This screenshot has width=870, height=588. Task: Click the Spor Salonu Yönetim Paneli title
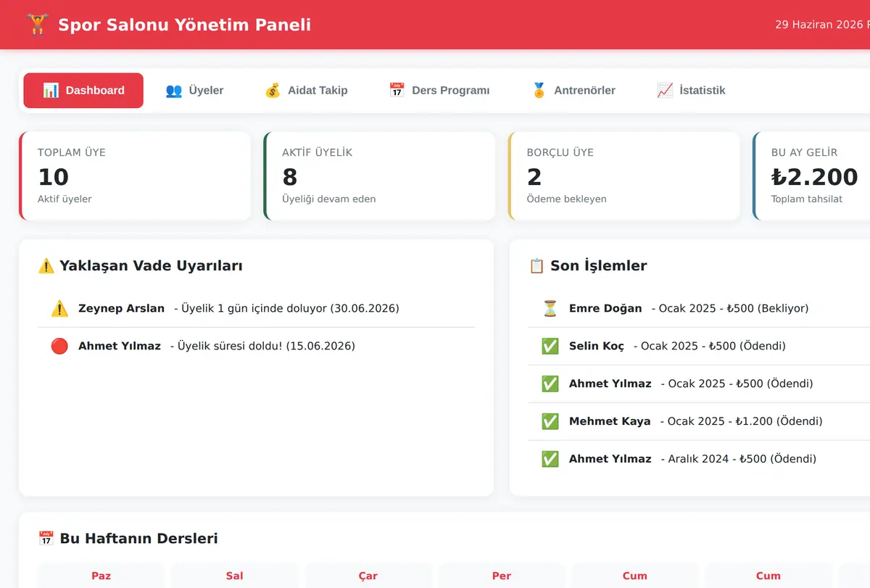[184, 25]
